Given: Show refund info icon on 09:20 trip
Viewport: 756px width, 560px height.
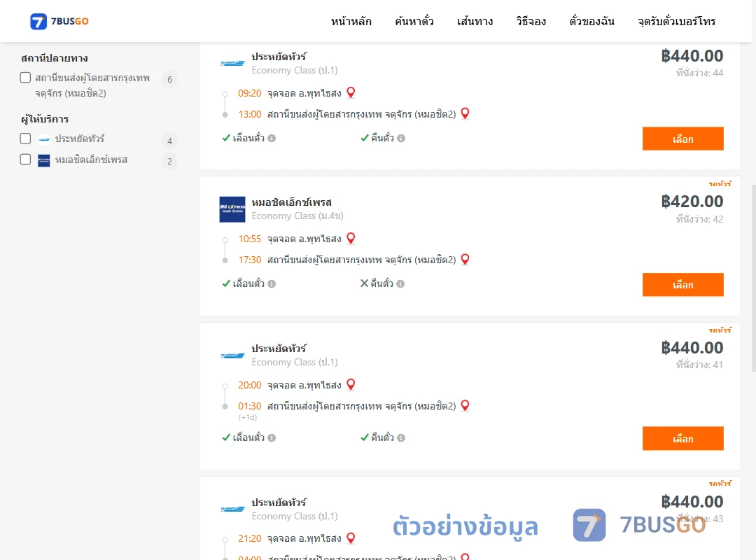Looking at the screenshot, I should point(401,139).
